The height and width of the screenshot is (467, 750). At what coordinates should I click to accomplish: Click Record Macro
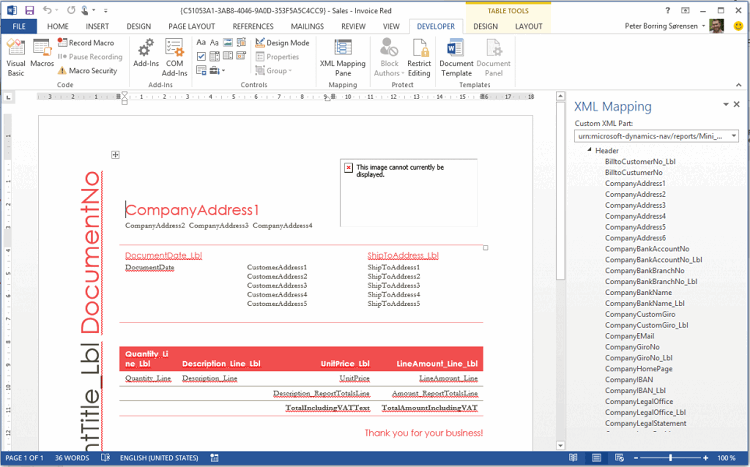tap(90, 43)
